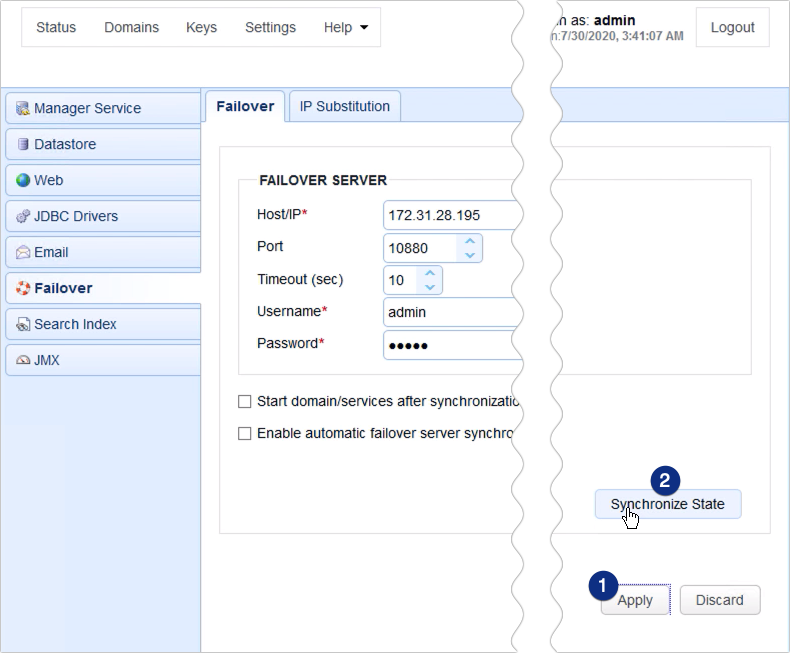The width and height of the screenshot is (790, 653).
Task: Click the JDBC Drivers icon
Action: [23, 216]
